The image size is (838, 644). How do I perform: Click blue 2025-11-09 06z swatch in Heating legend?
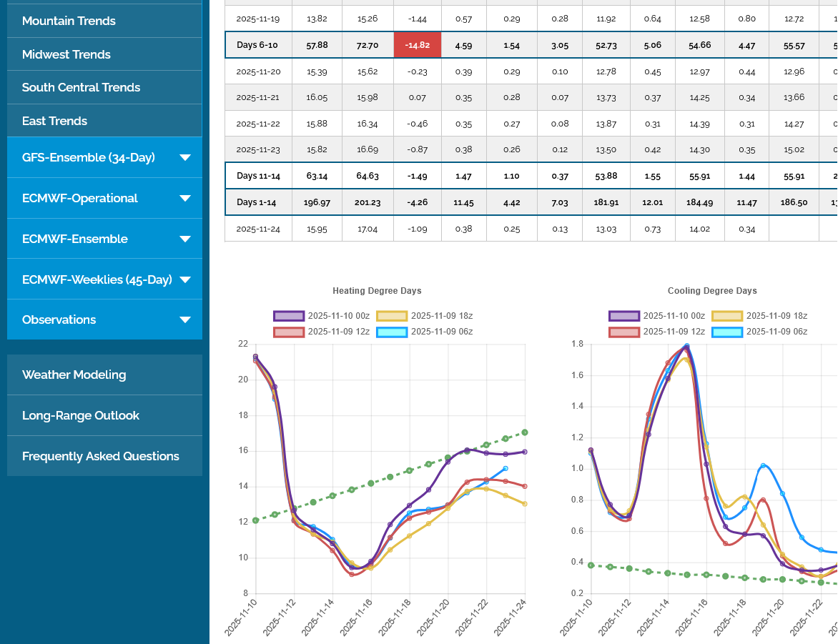coord(392,332)
